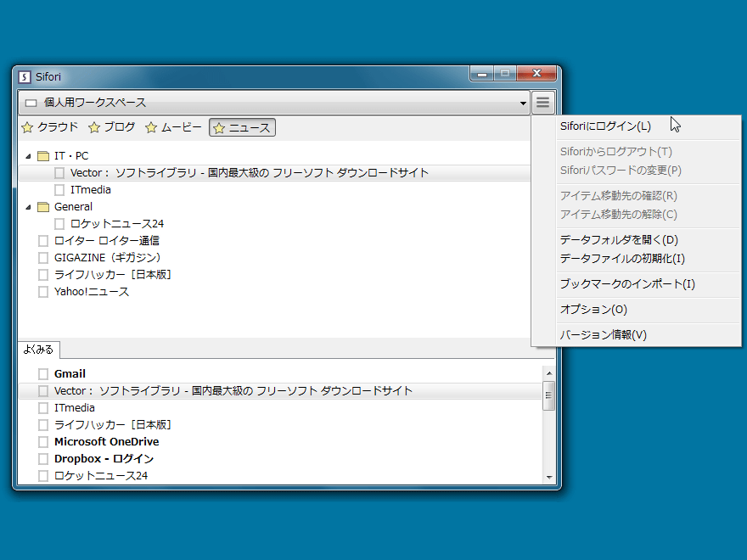Collapse the IT・PC folder triangle
This screenshot has width=747, height=560.
coord(28,156)
